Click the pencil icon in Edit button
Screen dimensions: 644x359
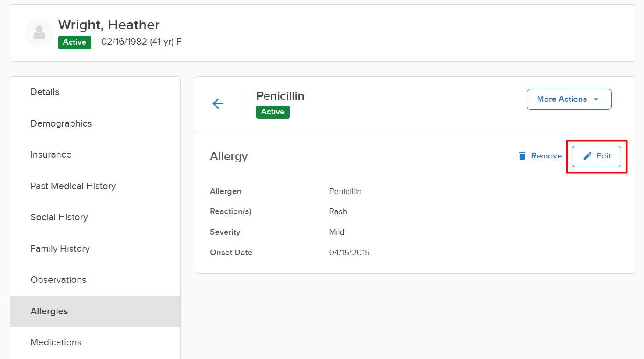[587, 156]
